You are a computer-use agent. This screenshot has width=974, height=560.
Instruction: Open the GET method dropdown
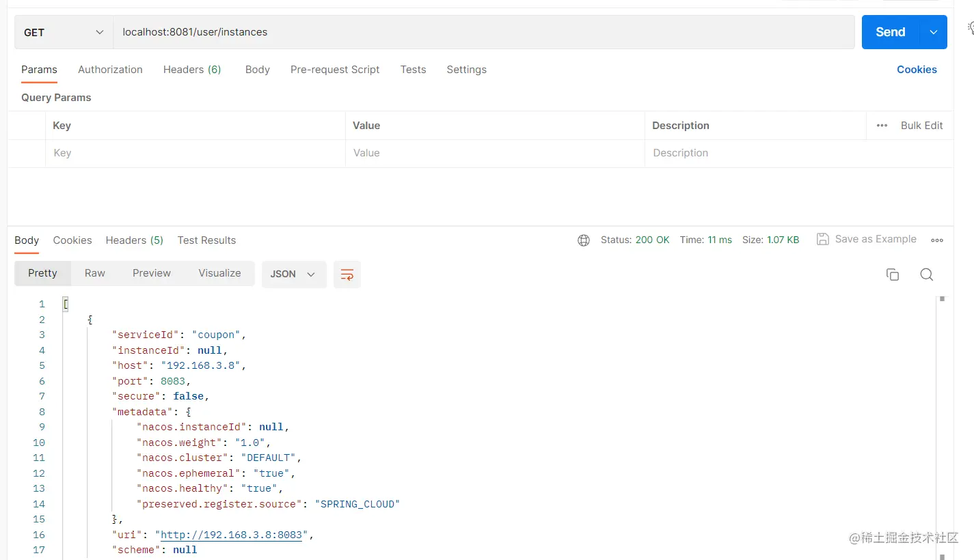(x=64, y=32)
